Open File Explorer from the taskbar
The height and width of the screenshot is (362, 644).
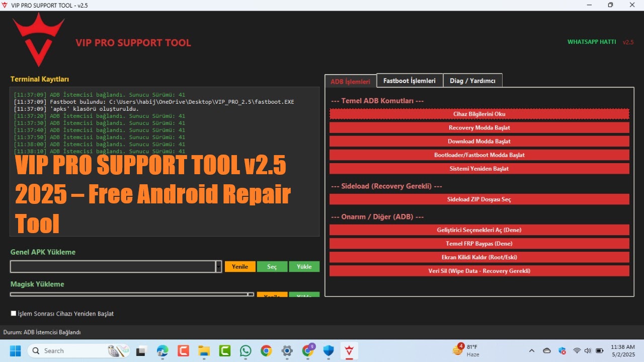pos(204,351)
